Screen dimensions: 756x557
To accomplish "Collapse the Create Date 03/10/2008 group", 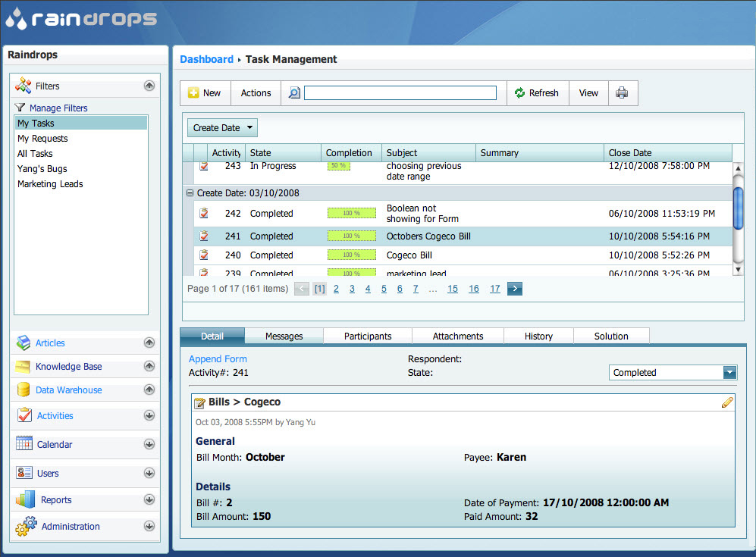I will (x=190, y=193).
